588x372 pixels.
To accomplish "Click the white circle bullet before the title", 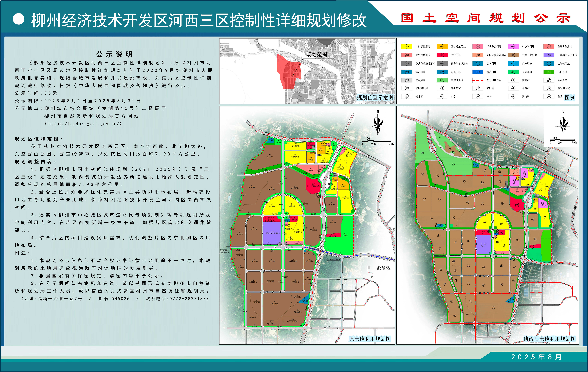I will click(x=19, y=19).
